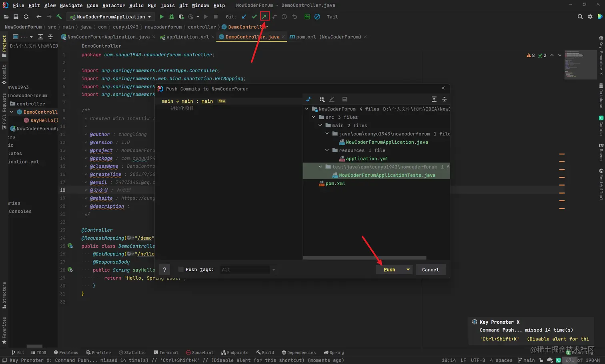Click the Cancel button
The image size is (605, 364).
pos(431,270)
